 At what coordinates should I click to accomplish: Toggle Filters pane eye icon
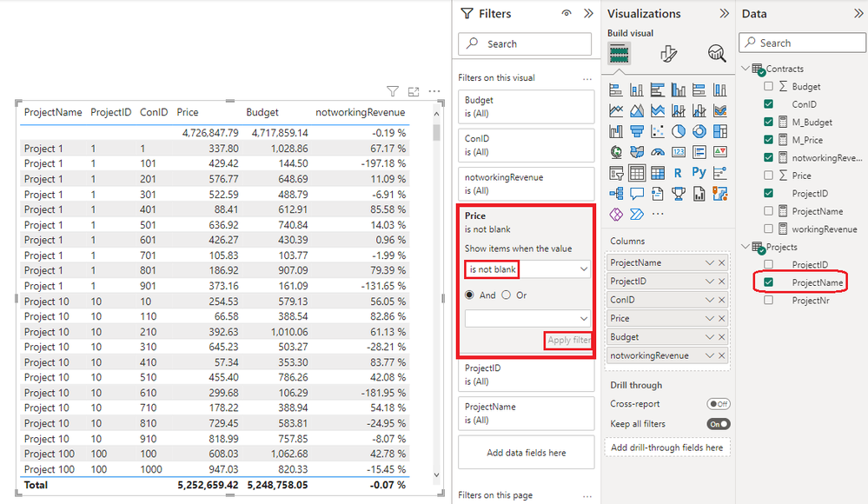tap(567, 13)
